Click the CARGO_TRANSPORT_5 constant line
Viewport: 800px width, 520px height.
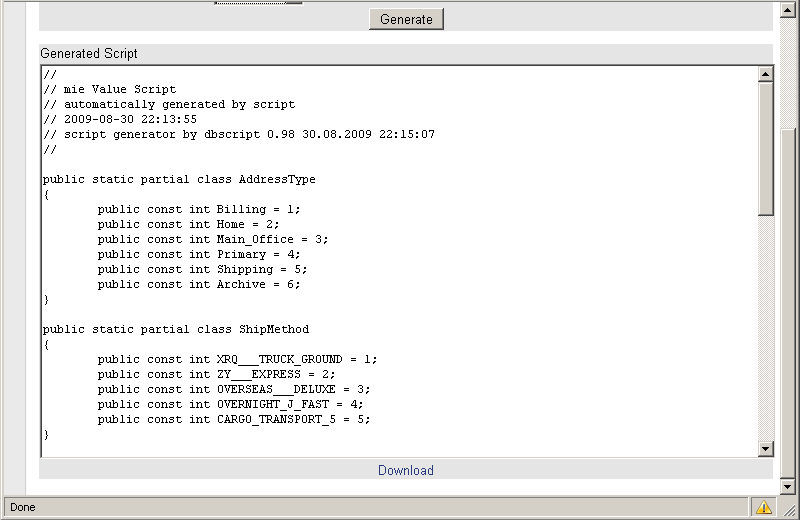234,419
